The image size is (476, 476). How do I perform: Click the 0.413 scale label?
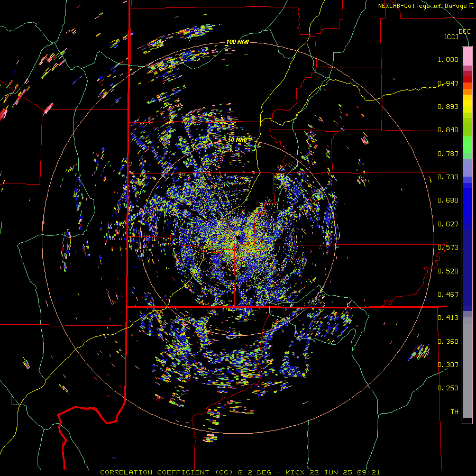pos(448,317)
